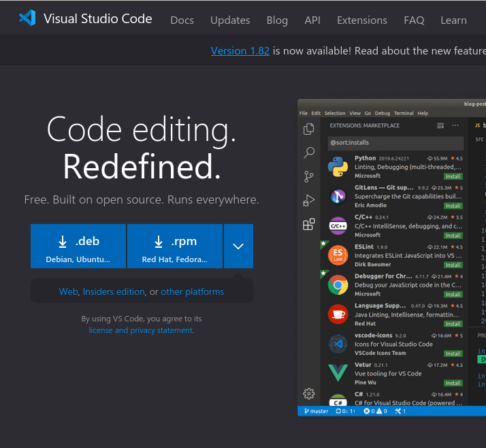The height and width of the screenshot is (448, 486).
Task: Follow the Version 1.82 link
Action: 240,51
